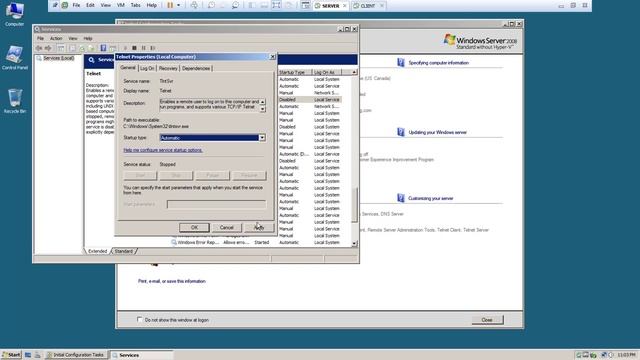Check Do not show this window at logon
Image resolution: width=640 pixels, height=360 pixels.
pyautogui.click(x=140, y=320)
